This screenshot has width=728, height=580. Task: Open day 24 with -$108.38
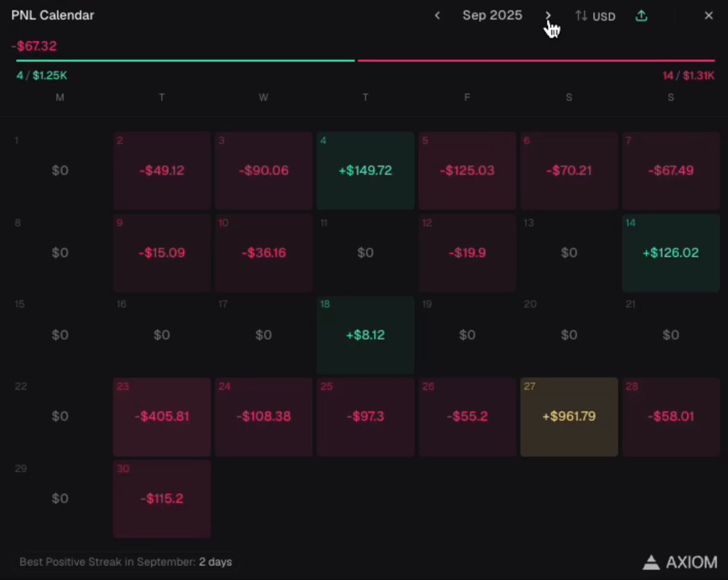tap(264, 417)
